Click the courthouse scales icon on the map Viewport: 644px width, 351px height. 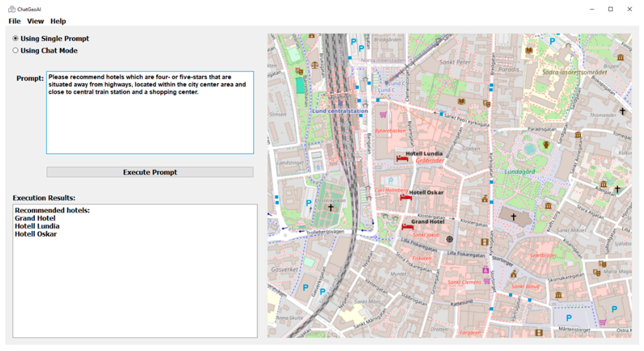(x=314, y=66)
